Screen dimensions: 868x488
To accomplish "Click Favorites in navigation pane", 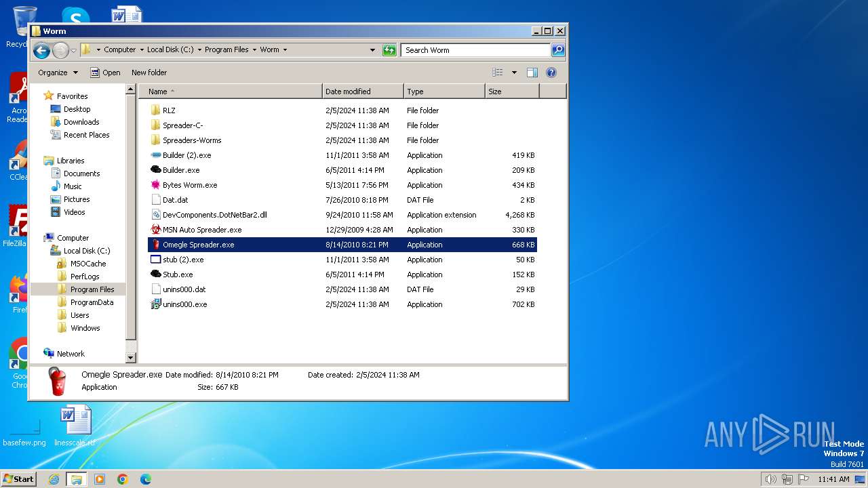I will (x=72, y=96).
